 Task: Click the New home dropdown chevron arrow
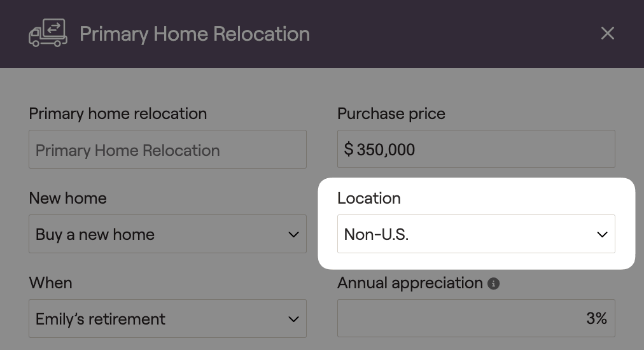293,234
